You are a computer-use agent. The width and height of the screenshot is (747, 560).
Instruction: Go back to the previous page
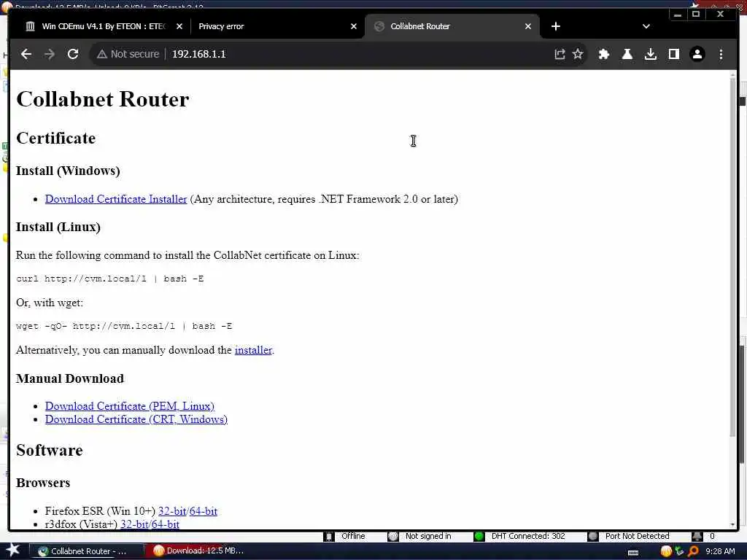[x=26, y=54]
